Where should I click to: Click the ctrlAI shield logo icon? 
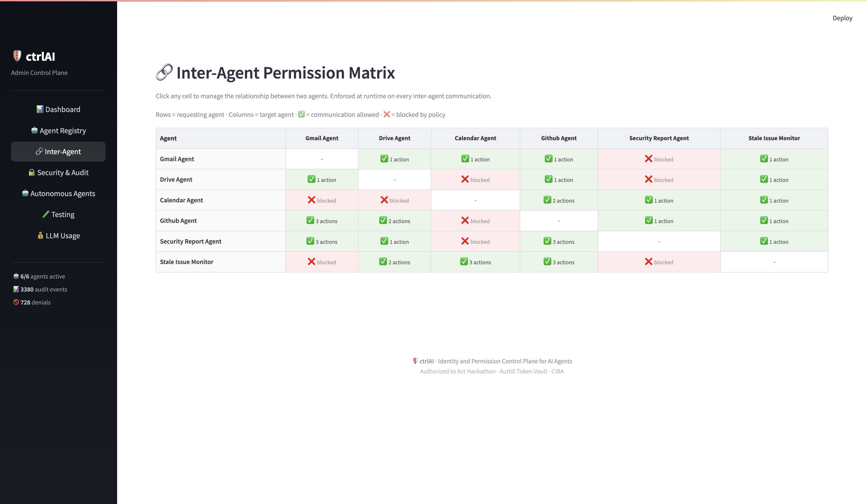[17, 56]
